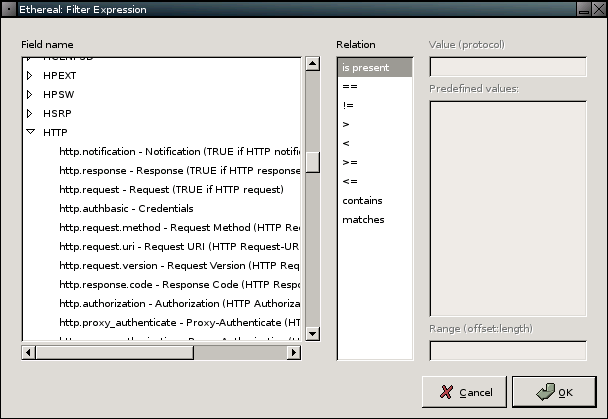Choose the == relation
Screen dimensions: 608x419
point(375,86)
